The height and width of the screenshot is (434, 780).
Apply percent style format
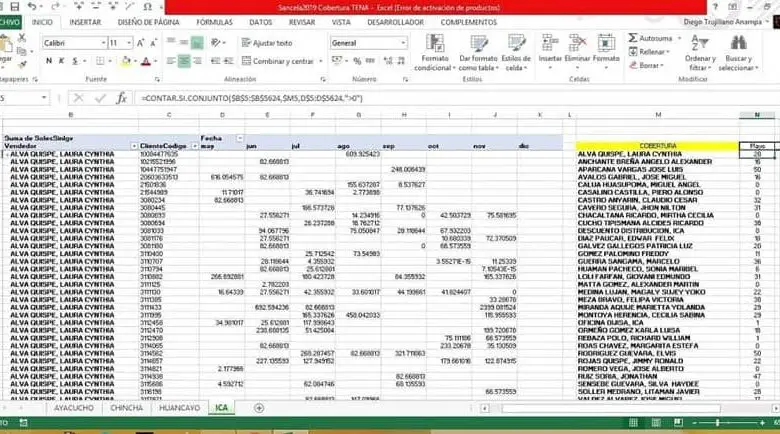[357, 61]
